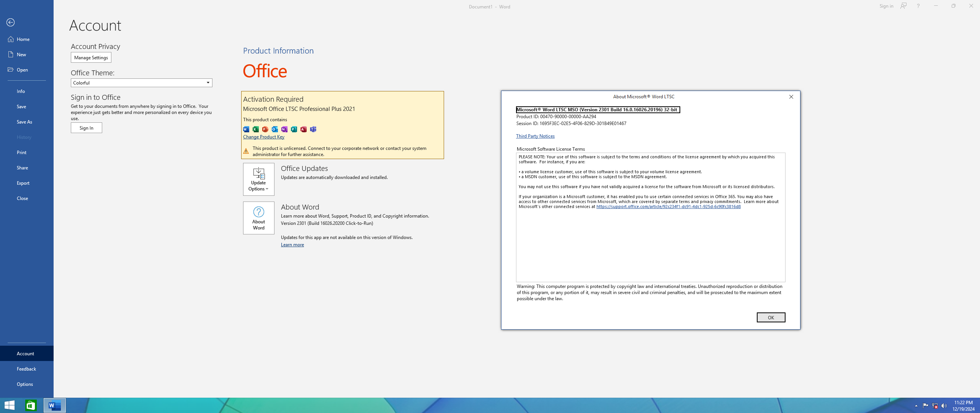Click the Version 2301 build text

[x=327, y=223]
